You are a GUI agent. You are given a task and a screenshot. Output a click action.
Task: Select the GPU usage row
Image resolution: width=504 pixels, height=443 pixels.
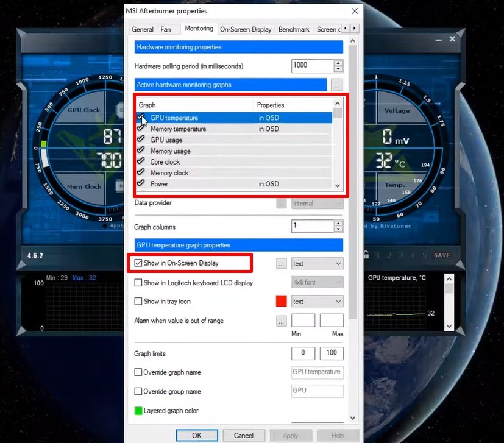[x=234, y=140]
